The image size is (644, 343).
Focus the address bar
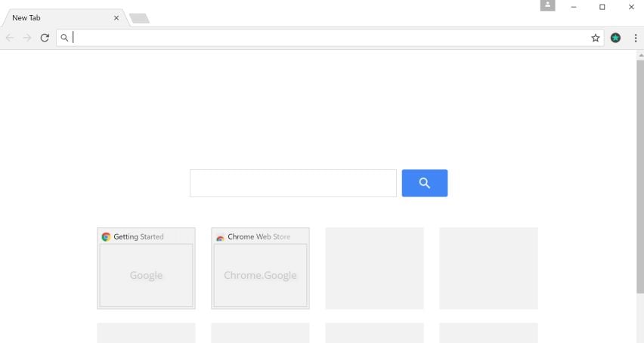pyautogui.click(x=325, y=38)
